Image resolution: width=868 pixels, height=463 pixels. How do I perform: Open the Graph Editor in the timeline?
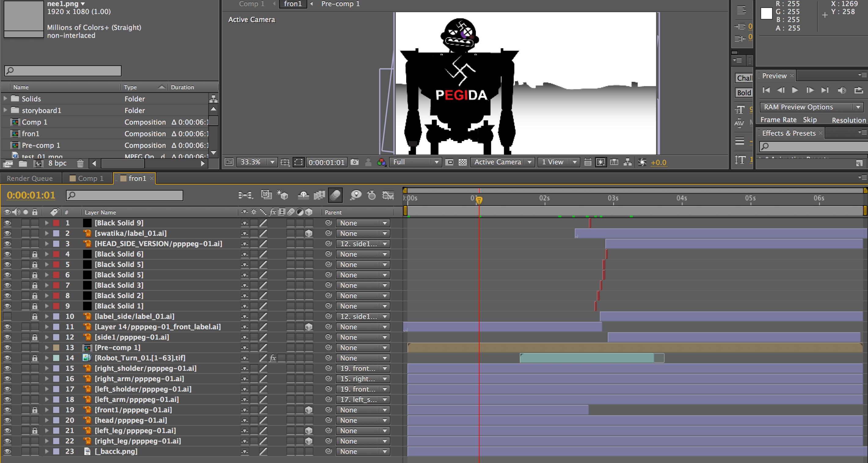point(388,195)
